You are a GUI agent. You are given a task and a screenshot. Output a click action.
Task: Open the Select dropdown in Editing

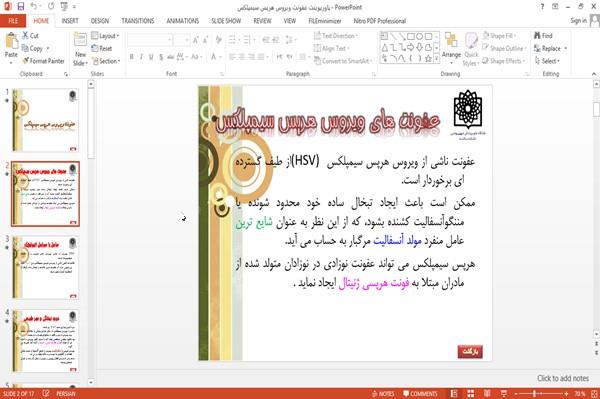point(547,61)
